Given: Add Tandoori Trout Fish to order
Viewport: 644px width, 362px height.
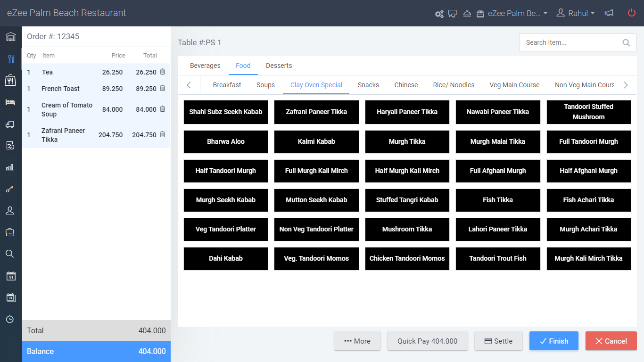Looking at the screenshot, I should tap(498, 258).
